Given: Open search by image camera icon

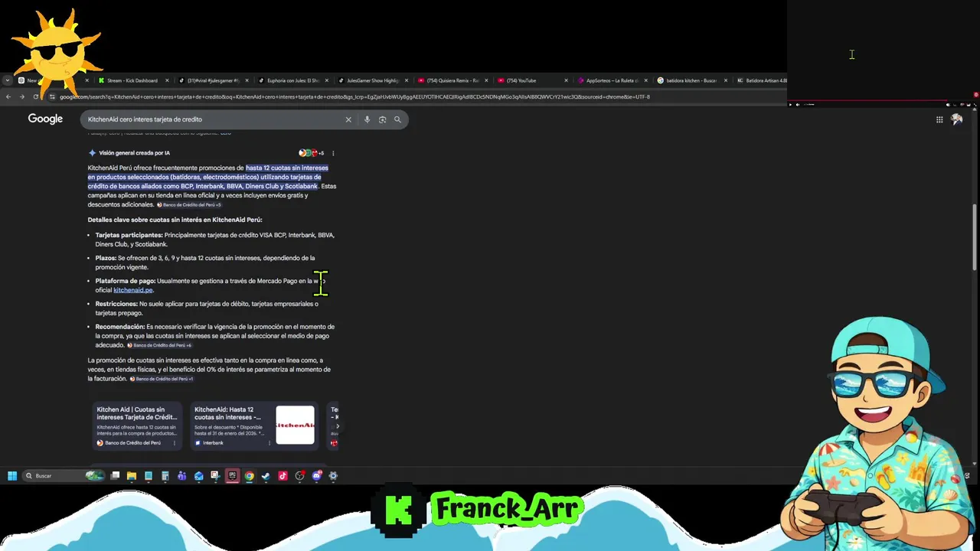Looking at the screenshot, I should point(382,119).
